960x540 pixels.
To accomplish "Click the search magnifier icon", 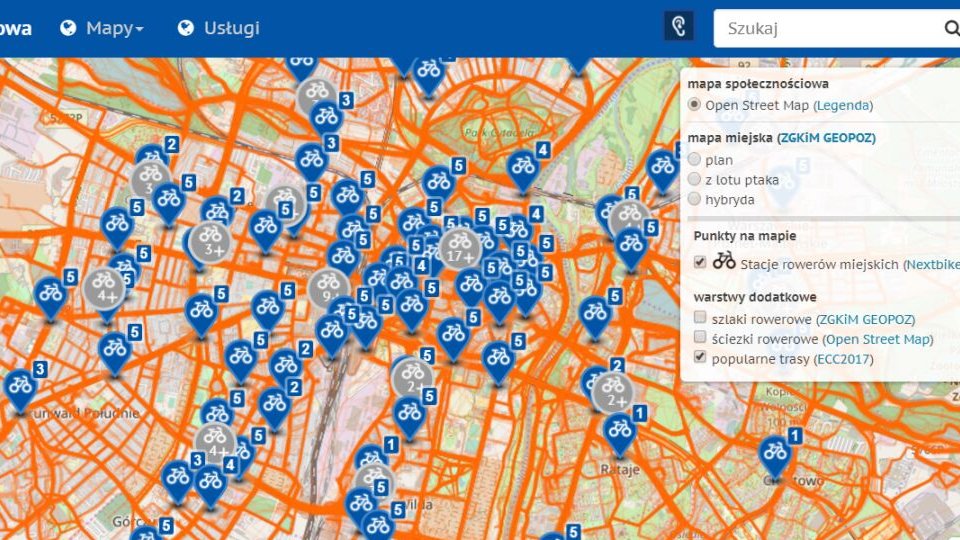I will click(x=950, y=28).
